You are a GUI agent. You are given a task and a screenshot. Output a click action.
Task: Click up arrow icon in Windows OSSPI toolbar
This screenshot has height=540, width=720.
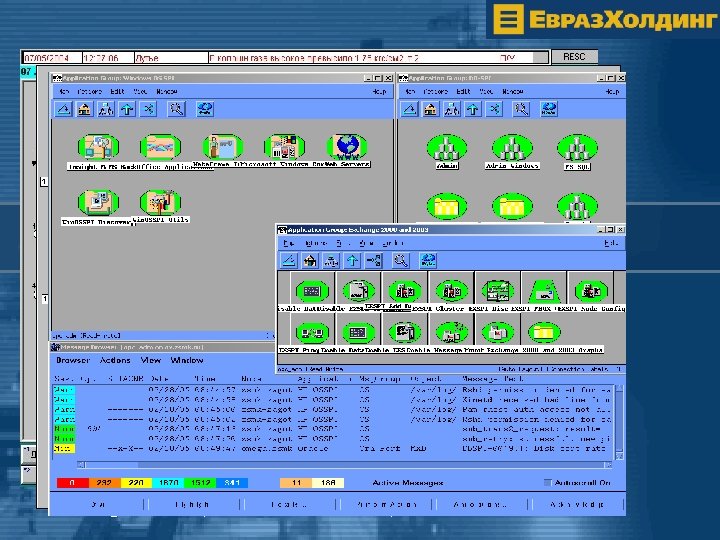(127, 109)
